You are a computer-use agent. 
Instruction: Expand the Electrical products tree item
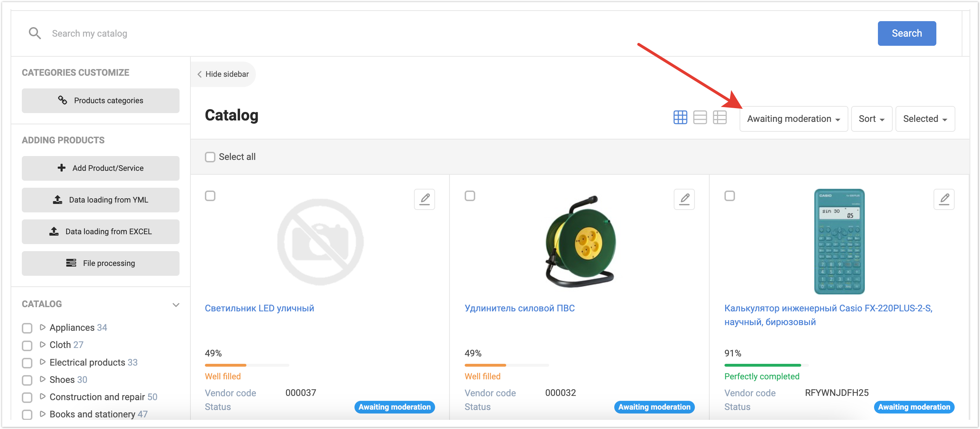point(43,362)
